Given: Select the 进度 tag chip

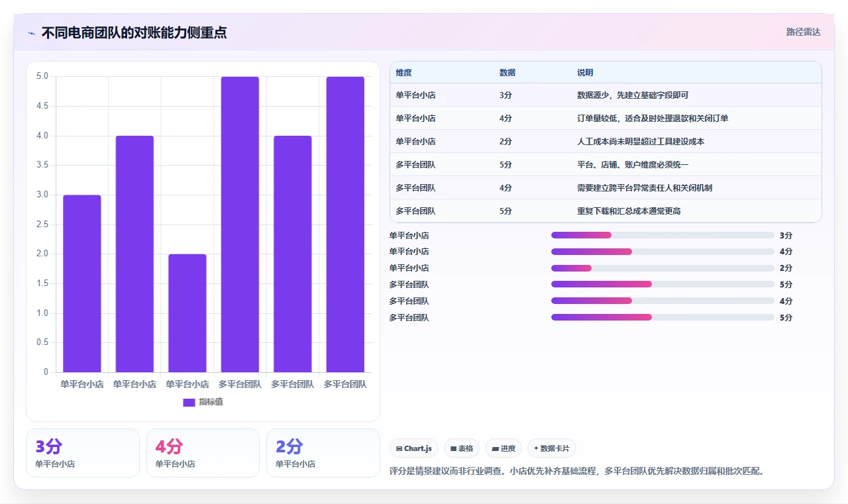Looking at the screenshot, I should click(x=503, y=448).
